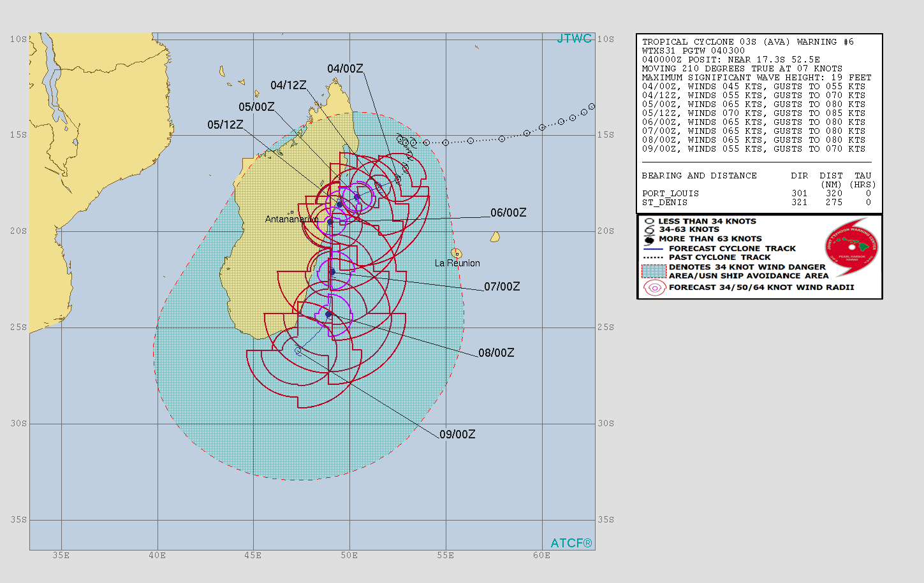Click the 08/00Z storm position marker on map

328,314
